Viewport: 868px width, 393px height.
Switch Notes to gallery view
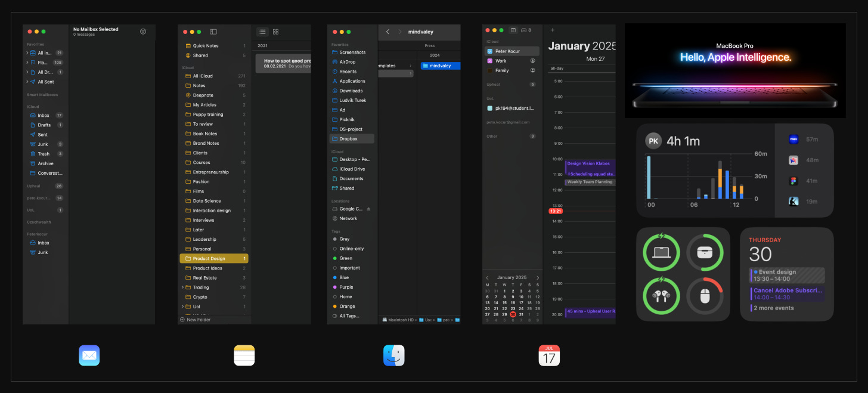click(275, 32)
